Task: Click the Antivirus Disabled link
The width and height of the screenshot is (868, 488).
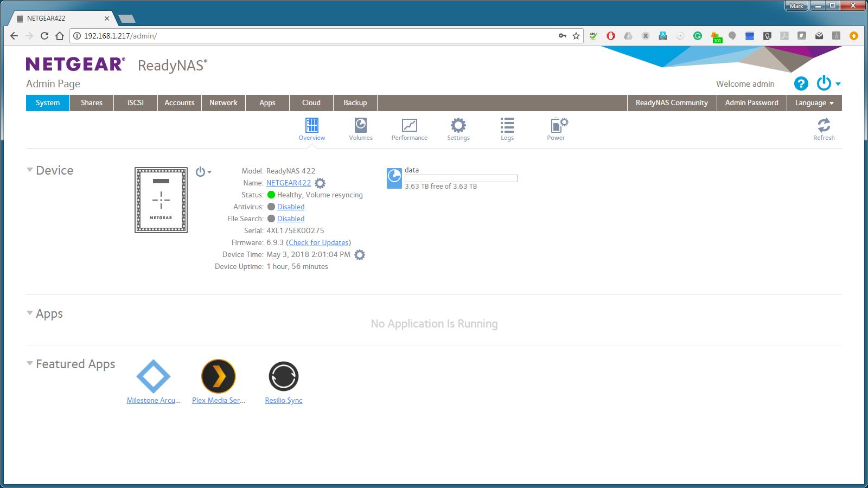Action: (291, 207)
